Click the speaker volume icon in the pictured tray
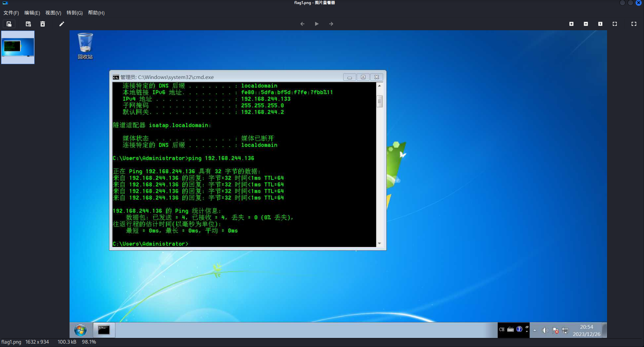This screenshot has height=347, width=644. click(x=545, y=331)
